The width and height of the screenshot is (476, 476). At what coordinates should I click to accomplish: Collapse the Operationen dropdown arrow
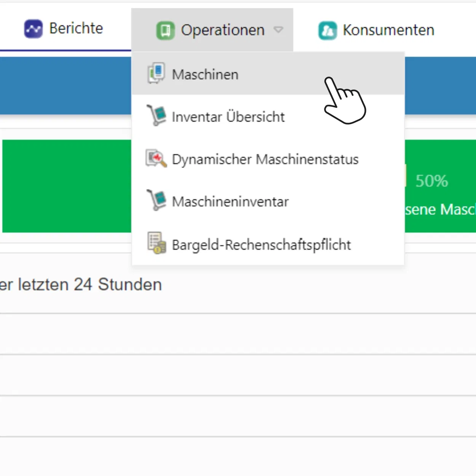pyautogui.click(x=279, y=30)
